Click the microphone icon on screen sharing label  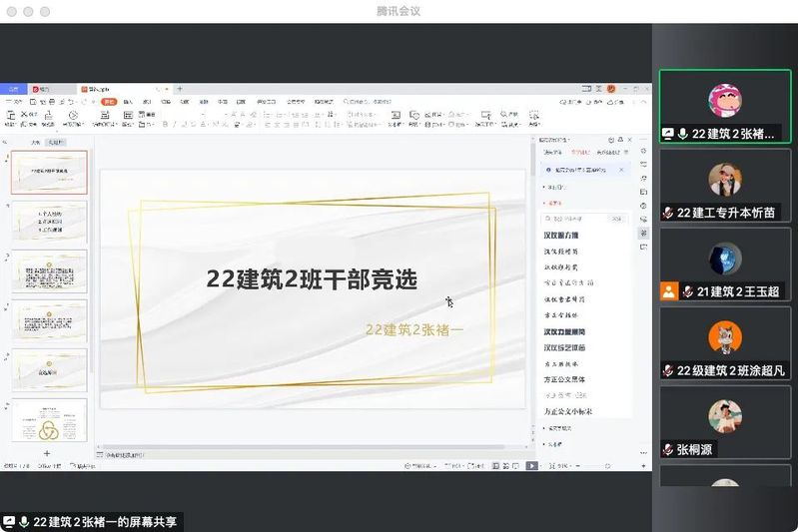[x=23, y=522]
